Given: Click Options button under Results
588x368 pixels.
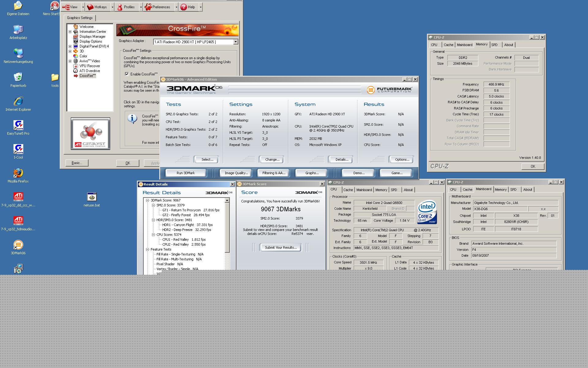Looking at the screenshot, I should [x=402, y=159].
